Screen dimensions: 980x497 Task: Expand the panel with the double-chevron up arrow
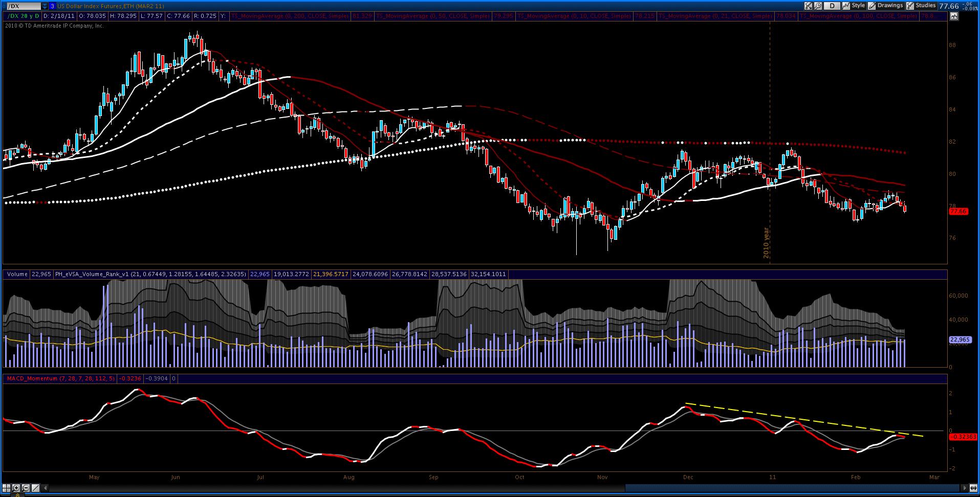(x=17, y=494)
